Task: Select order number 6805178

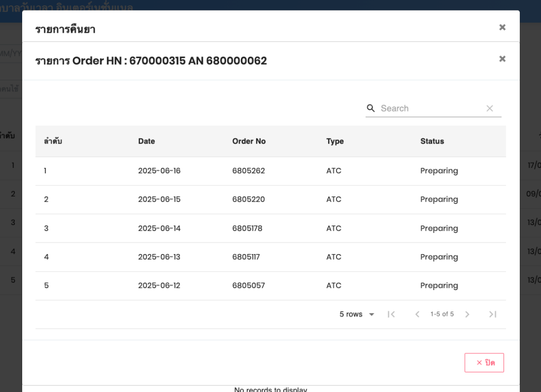Action: (x=247, y=228)
